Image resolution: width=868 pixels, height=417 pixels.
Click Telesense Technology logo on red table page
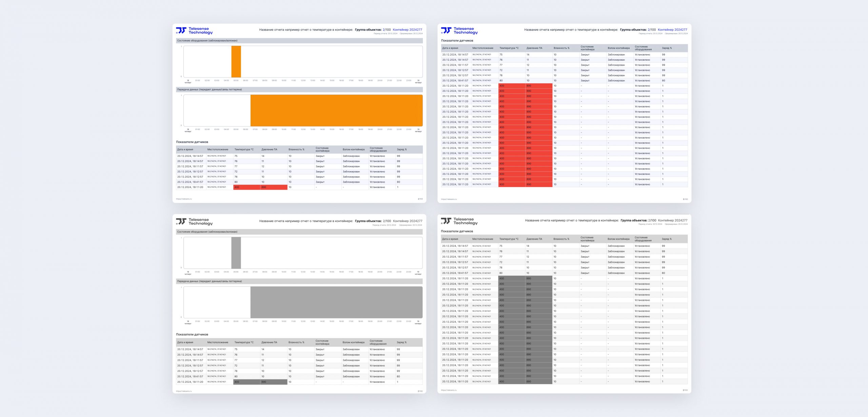tap(459, 31)
